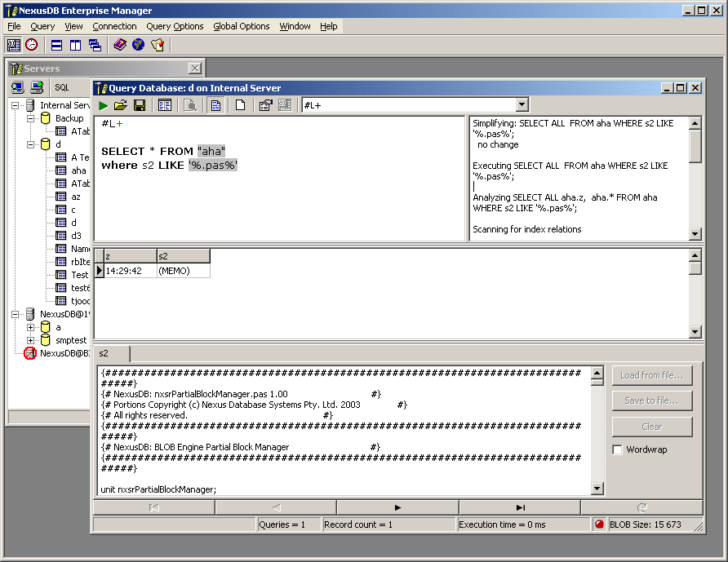The height and width of the screenshot is (562, 728).
Task: Click the greyed grid icon in query toolbar
Action: click(285, 106)
